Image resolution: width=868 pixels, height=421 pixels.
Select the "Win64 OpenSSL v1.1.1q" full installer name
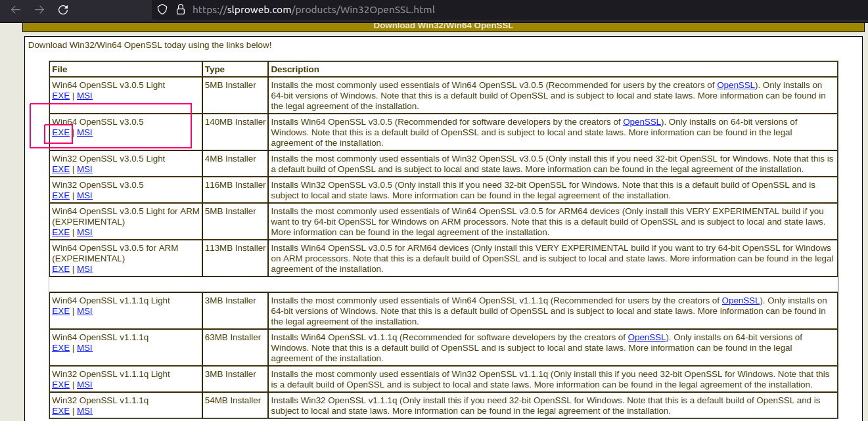pyautogui.click(x=100, y=338)
